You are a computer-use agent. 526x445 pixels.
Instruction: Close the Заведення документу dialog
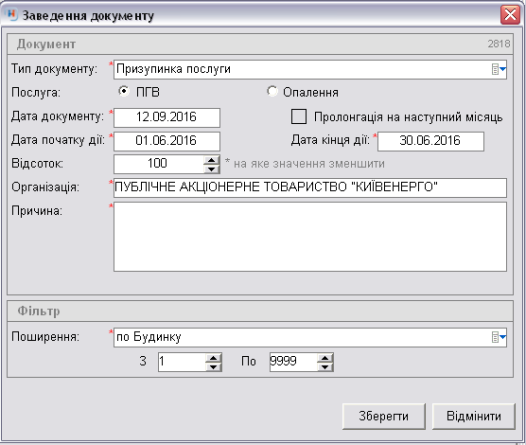[510, 15]
